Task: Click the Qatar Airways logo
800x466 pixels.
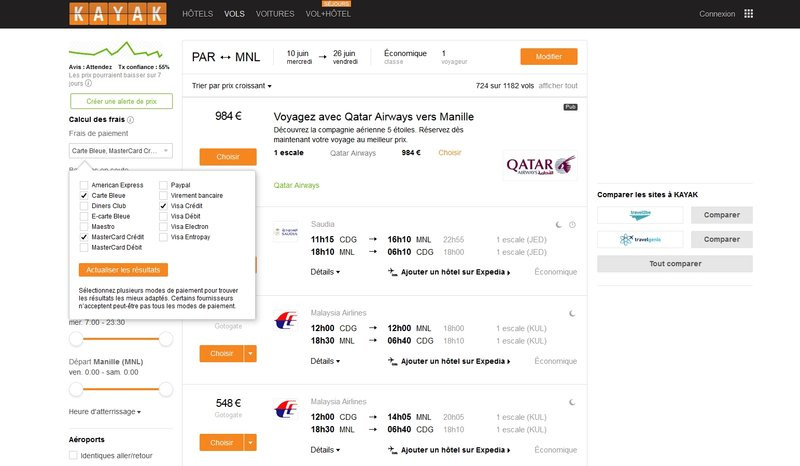Action: (540, 165)
